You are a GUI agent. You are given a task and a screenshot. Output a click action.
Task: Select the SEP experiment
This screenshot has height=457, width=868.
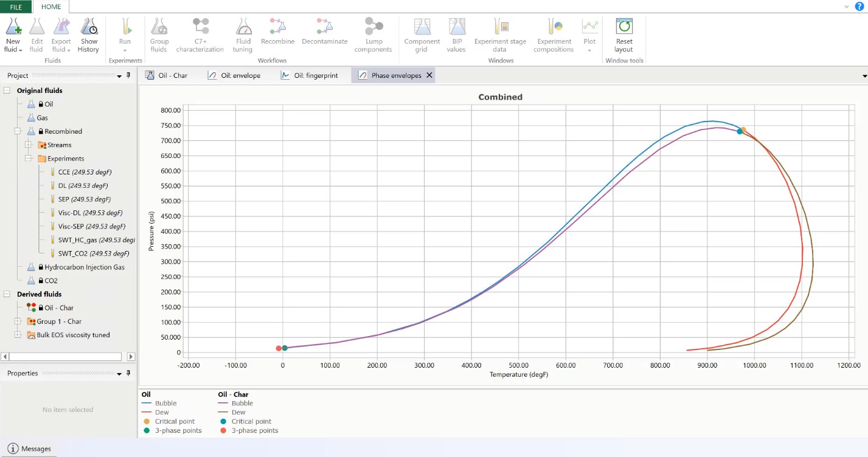tap(84, 199)
